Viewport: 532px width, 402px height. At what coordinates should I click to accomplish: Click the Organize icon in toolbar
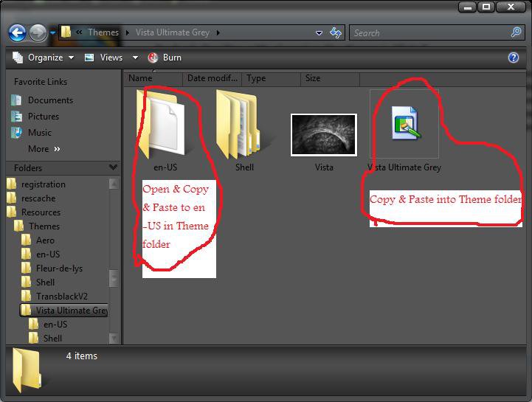[18, 58]
